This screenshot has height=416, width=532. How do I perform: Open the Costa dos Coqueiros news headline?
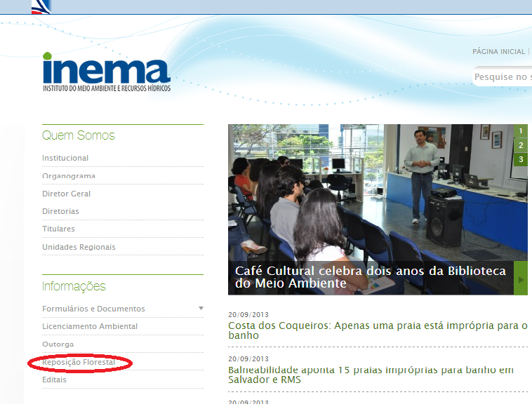(x=378, y=330)
